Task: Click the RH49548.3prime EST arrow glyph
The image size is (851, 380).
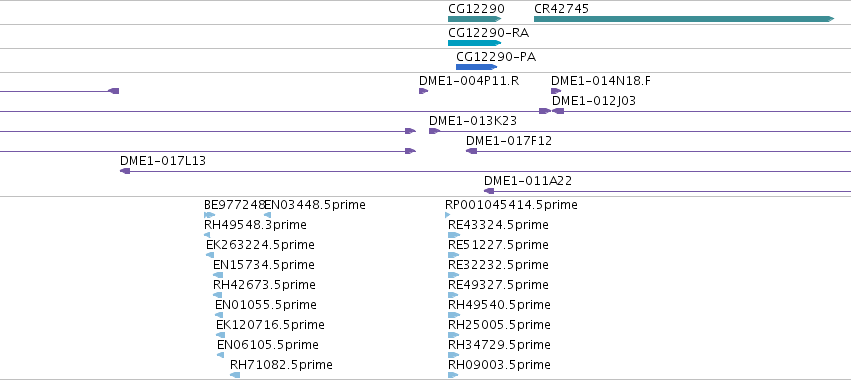Action: pos(207,235)
